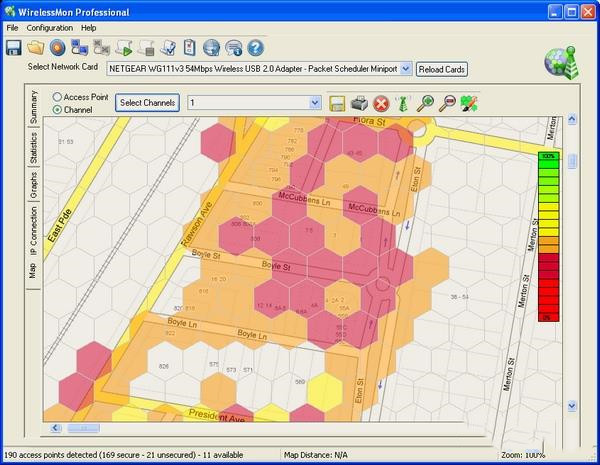Expand the Select Network Card dropdown
The height and width of the screenshot is (465, 600).
coord(405,69)
